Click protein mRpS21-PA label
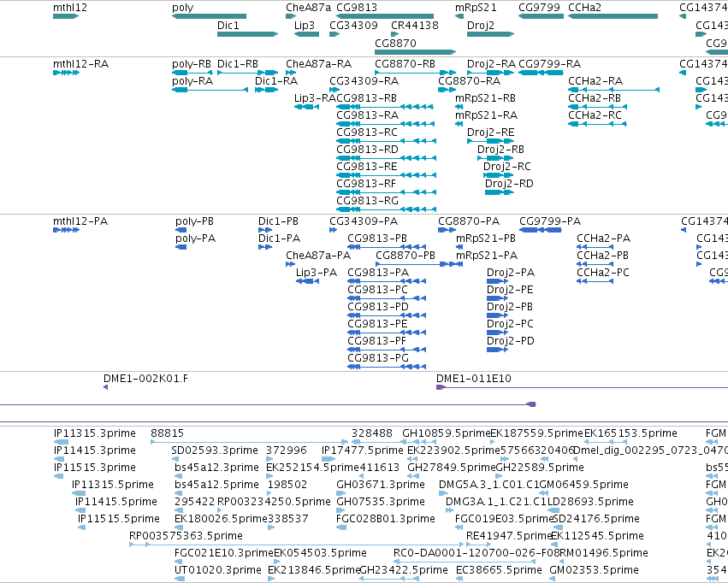This screenshot has width=728, height=583. click(487, 256)
